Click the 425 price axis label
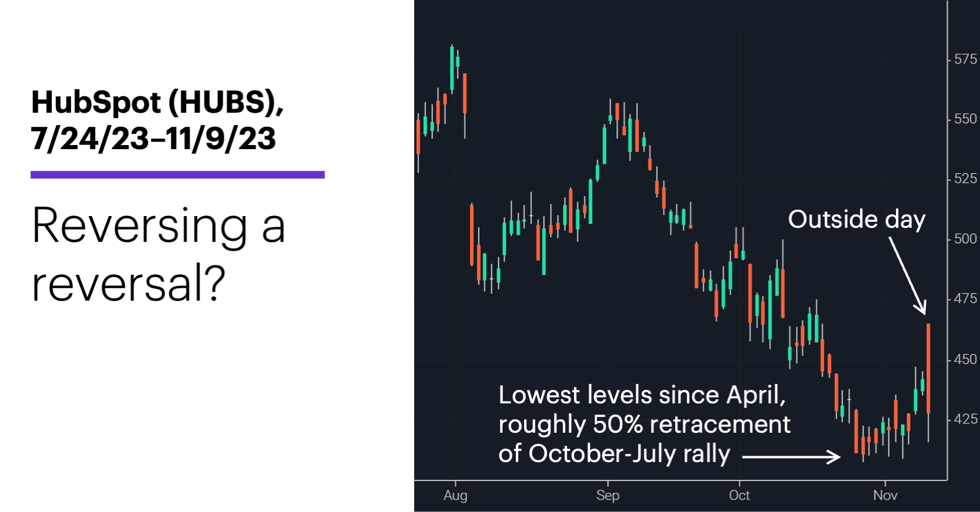This screenshot has width=980, height=512. click(x=965, y=419)
